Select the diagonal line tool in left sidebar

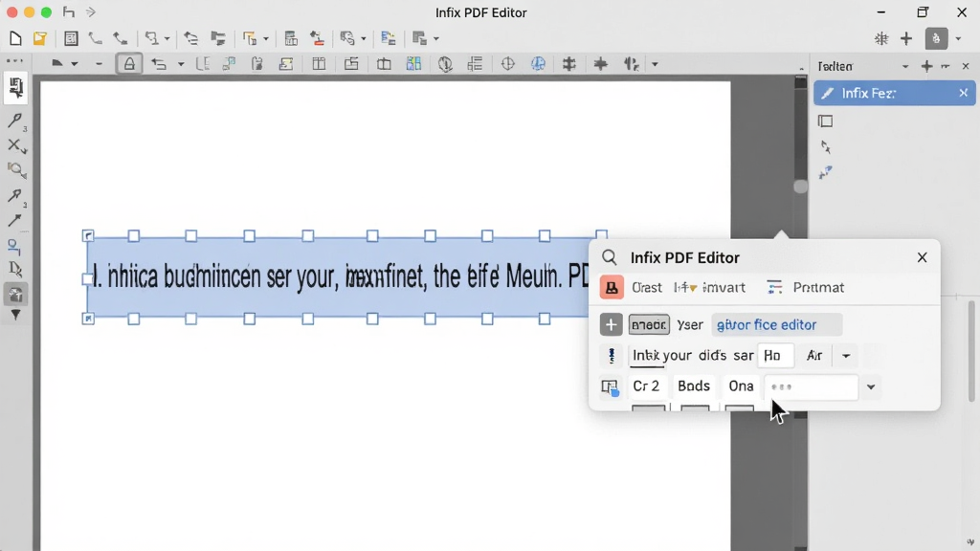point(14,221)
